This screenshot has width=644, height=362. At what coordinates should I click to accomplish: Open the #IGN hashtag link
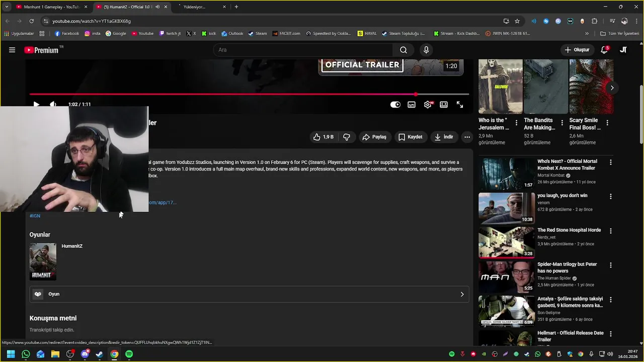pyautogui.click(x=35, y=216)
